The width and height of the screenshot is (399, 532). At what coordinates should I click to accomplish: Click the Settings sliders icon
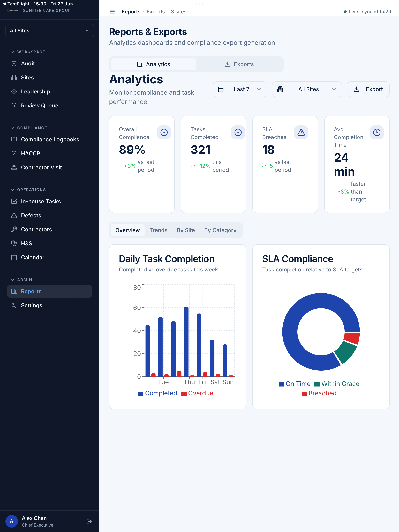(x=14, y=306)
